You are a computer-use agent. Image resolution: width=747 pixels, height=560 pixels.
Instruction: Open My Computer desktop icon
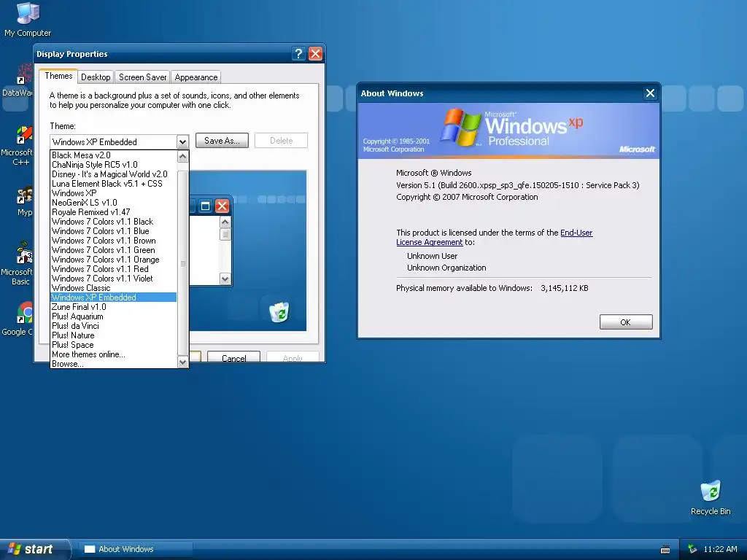[28, 19]
